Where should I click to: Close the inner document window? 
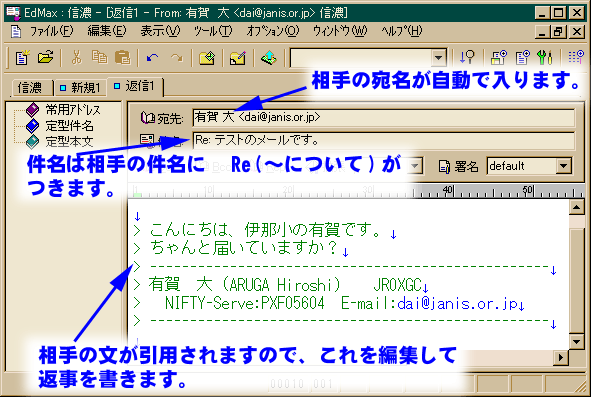pos(576,32)
